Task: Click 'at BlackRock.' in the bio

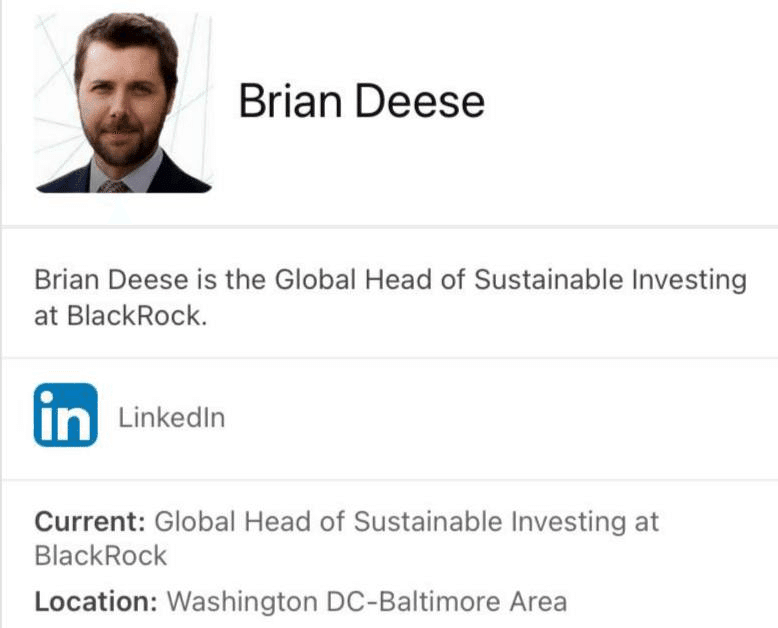Action: pos(120,315)
